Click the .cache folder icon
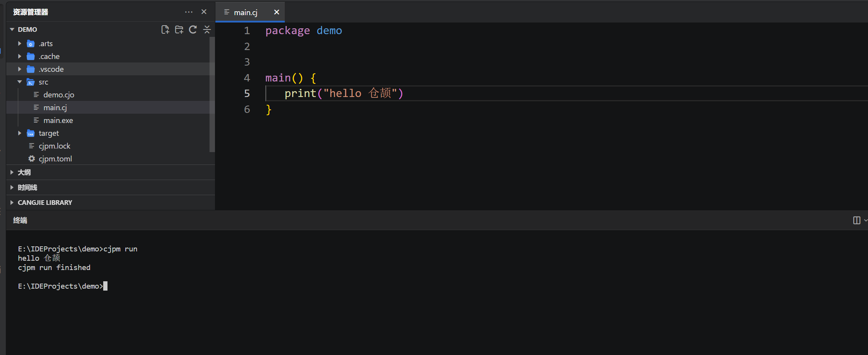868x355 pixels. [x=31, y=57]
